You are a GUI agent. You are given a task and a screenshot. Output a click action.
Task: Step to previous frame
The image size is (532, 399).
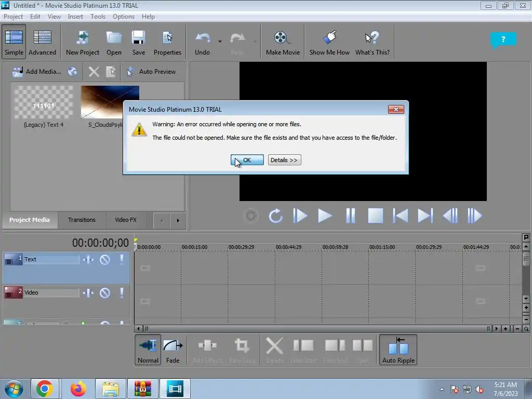point(450,216)
